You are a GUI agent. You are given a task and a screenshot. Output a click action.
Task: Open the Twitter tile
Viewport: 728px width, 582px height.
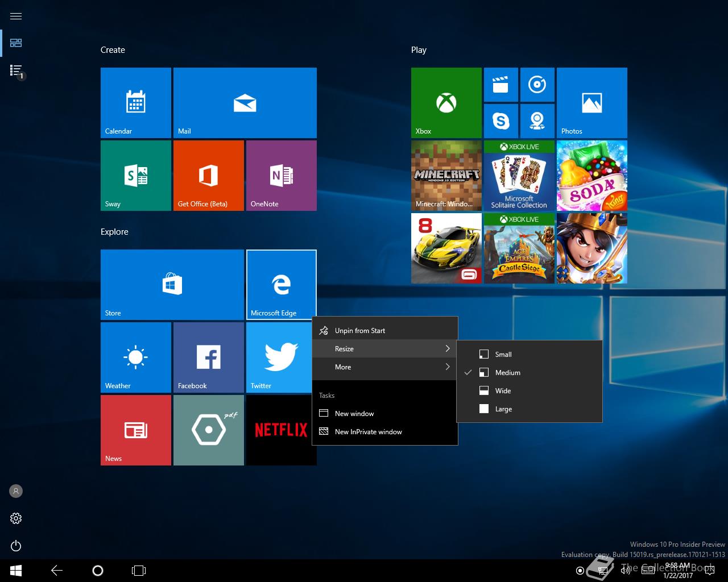pyautogui.click(x=279, y=357)
